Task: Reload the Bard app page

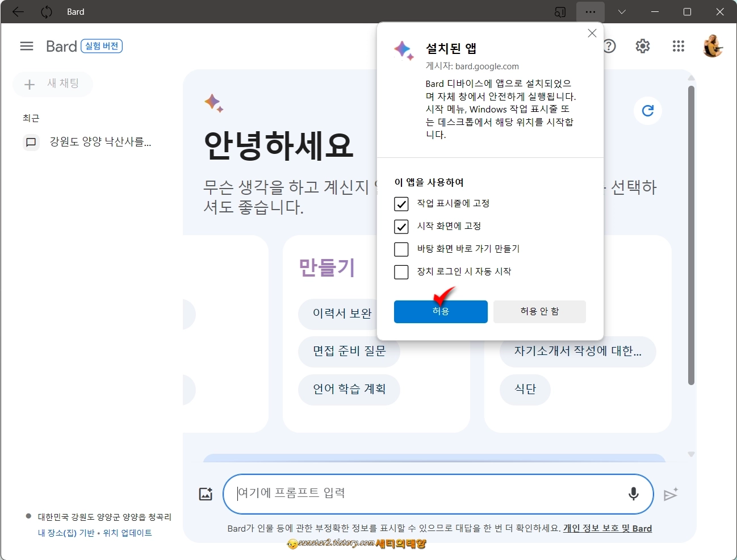Action: [x=47, y=11]
